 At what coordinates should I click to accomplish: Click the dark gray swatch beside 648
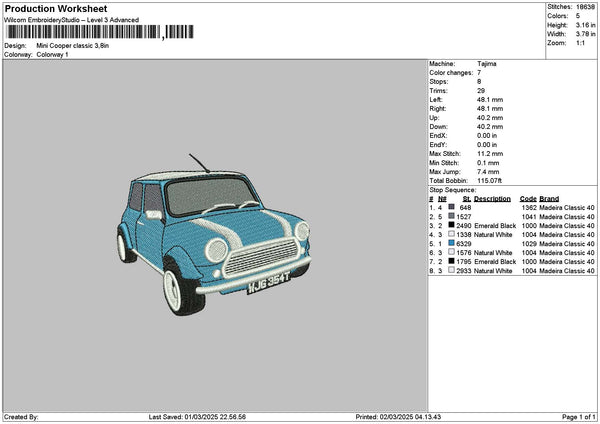coord(452,207)
